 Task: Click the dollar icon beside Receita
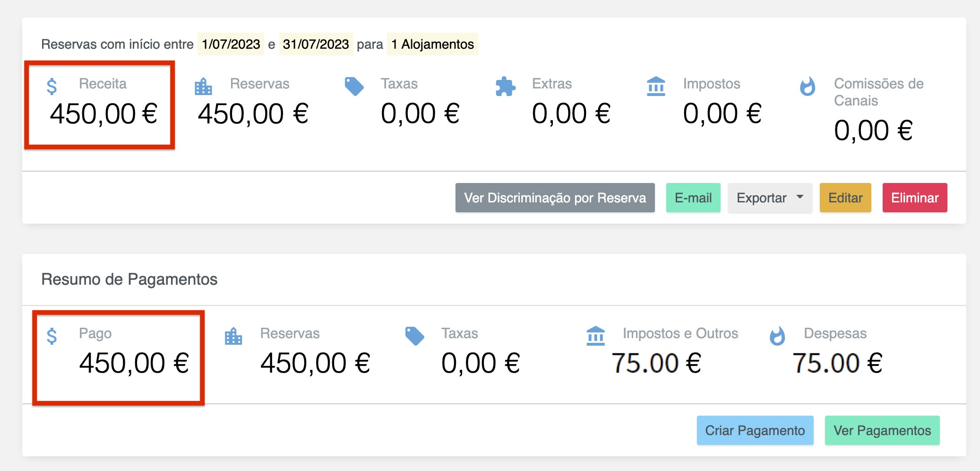52,87
